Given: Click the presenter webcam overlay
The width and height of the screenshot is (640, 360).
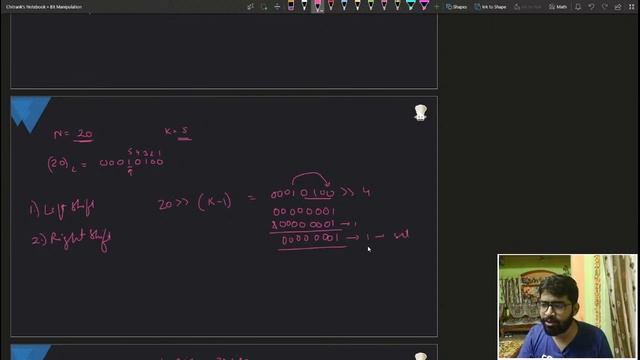Looking at the screenshot, I should (567, 307).
